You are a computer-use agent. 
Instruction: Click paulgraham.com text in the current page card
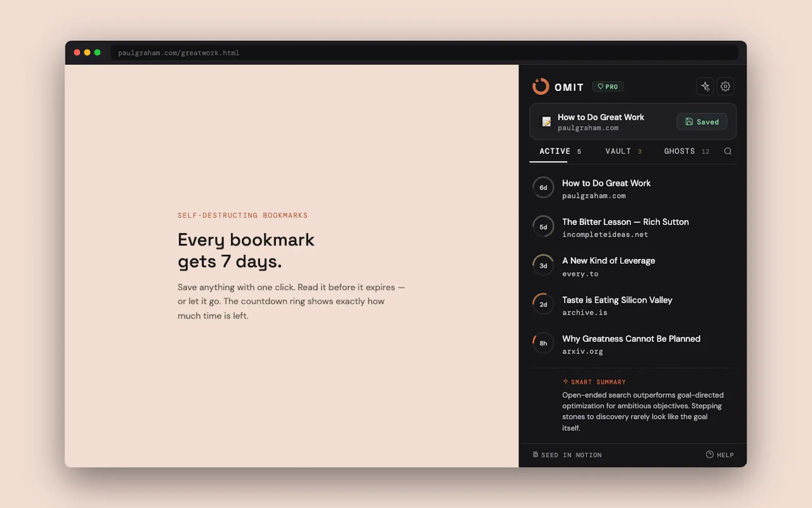click(x=588, y=128)
